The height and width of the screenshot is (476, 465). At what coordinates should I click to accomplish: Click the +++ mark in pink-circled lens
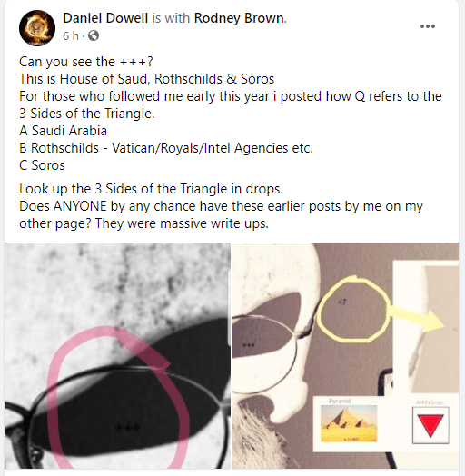128,428
